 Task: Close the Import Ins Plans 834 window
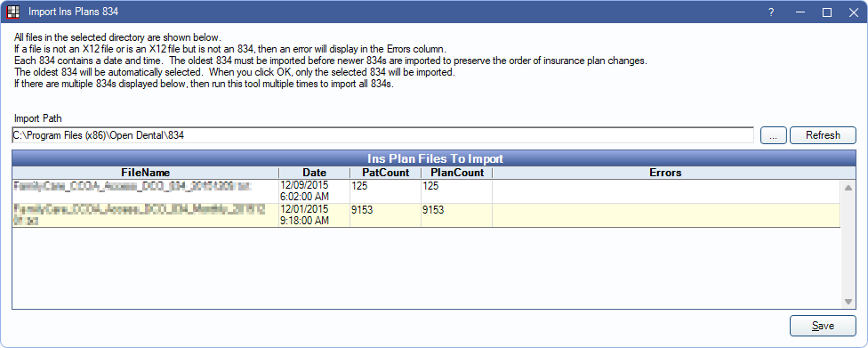pos(854,12)
